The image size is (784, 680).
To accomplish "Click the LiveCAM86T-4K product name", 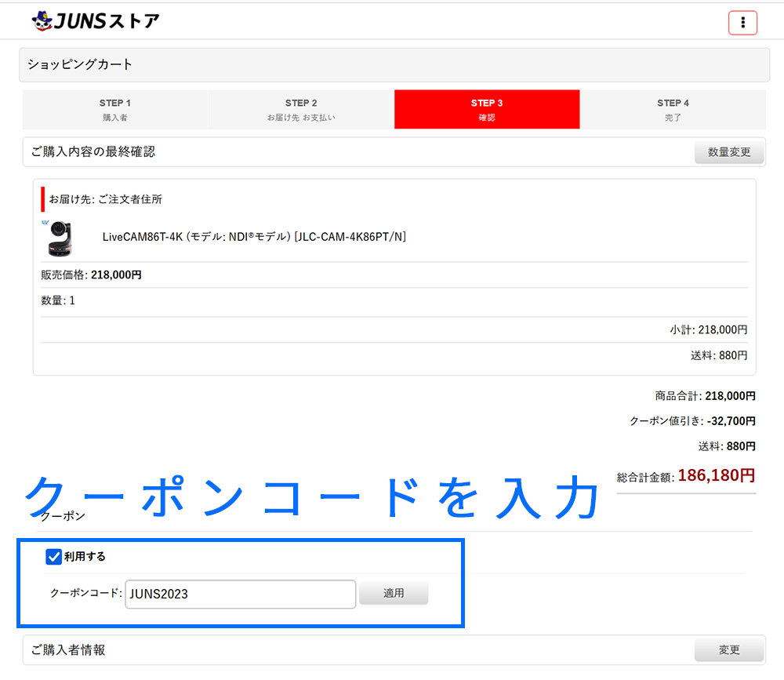I will click(254, 237).
